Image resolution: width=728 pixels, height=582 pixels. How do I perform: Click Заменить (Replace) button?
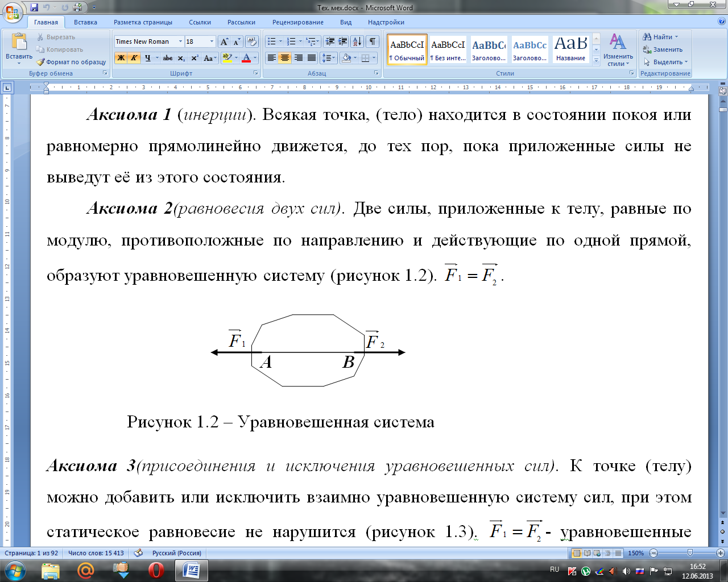[x=663, y=49]
